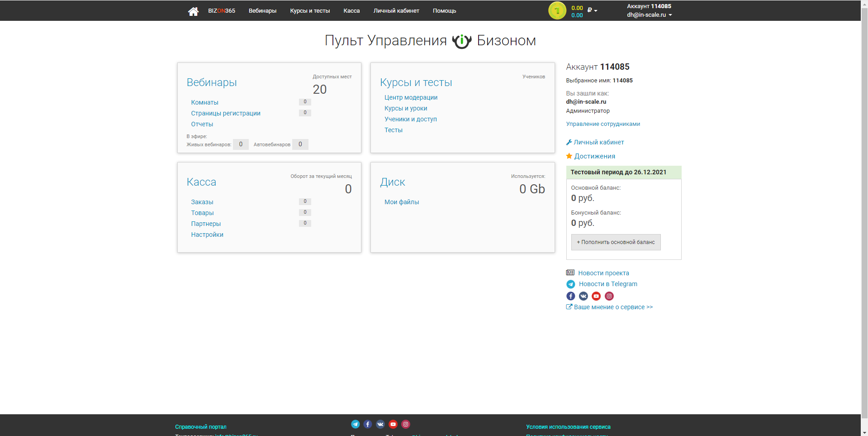
Task: Click the 0 count beside Партнеры
Action: pos(305,223)
